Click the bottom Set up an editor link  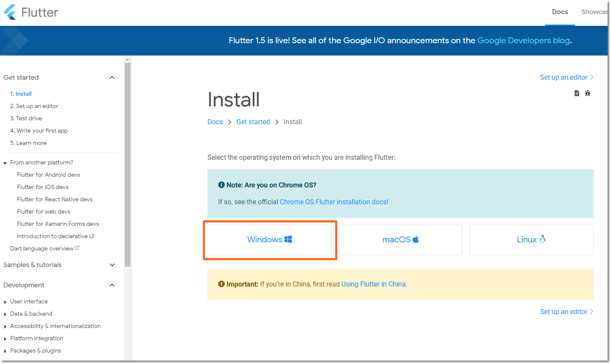[566, 311]
